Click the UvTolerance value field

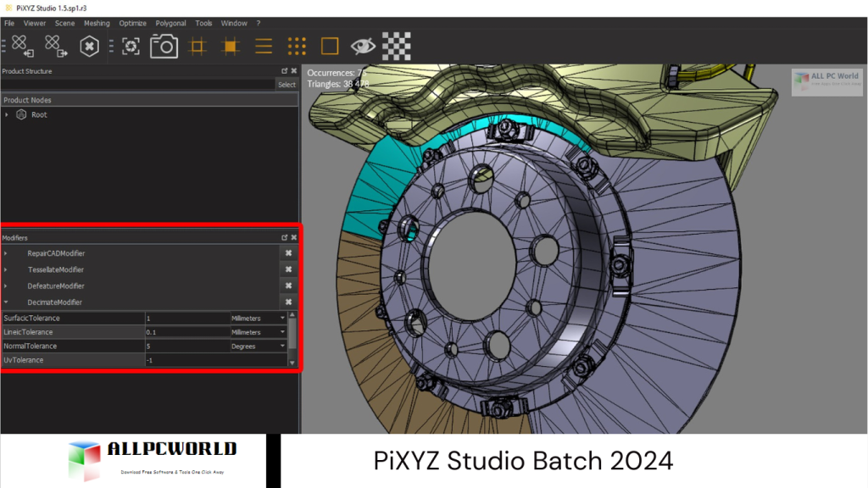tap(216, 359)
